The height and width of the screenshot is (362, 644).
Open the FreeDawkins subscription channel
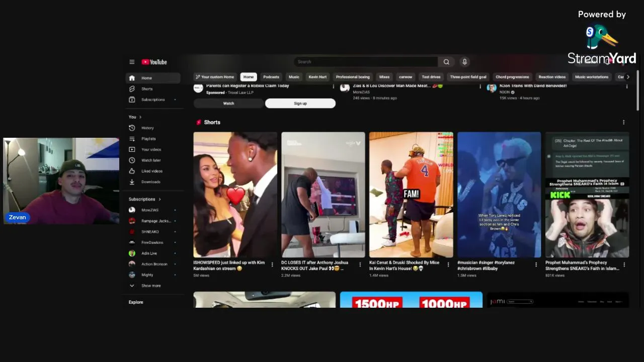(x=153, y=242)
